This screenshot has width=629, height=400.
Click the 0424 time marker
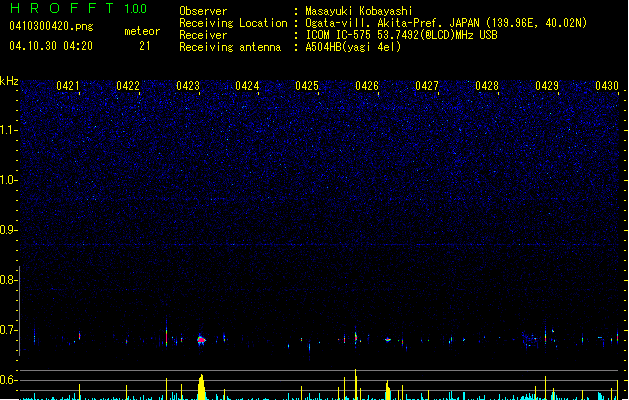tap(247, 85)
